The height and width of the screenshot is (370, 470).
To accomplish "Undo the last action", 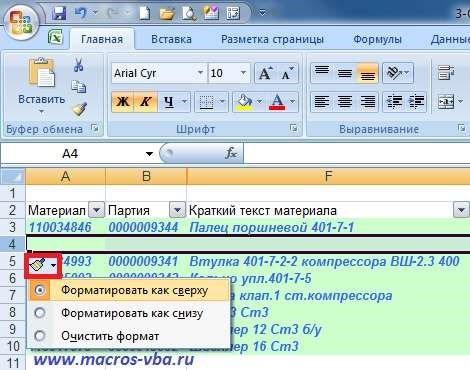I will tap(80, 13).
